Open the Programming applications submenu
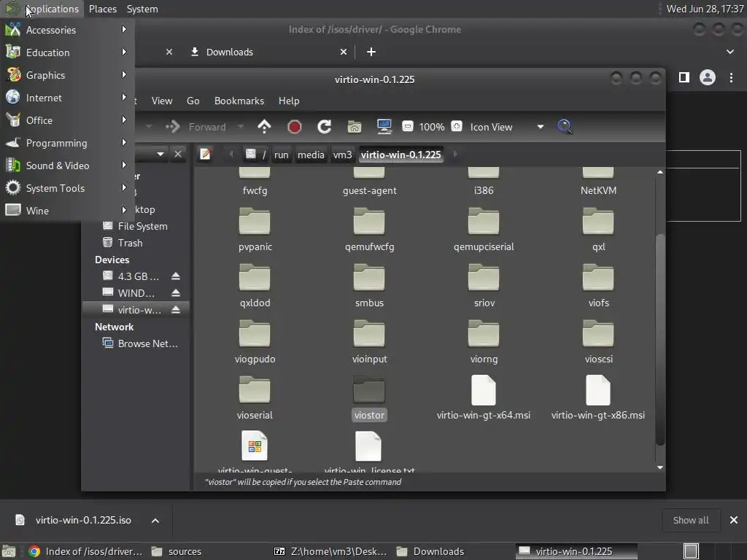Image resolution: width=747 pixels, height=560 pixels. point(66,143)
